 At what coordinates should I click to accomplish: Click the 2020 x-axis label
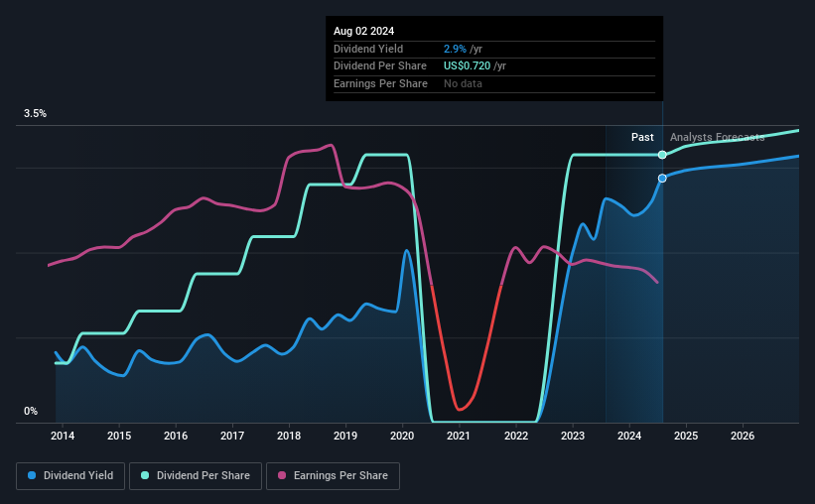[x=402, y=436]
